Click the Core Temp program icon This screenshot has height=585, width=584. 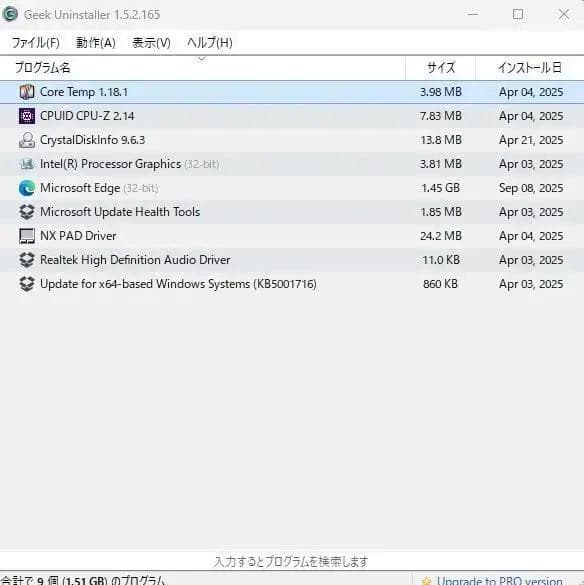click(27, 92)
